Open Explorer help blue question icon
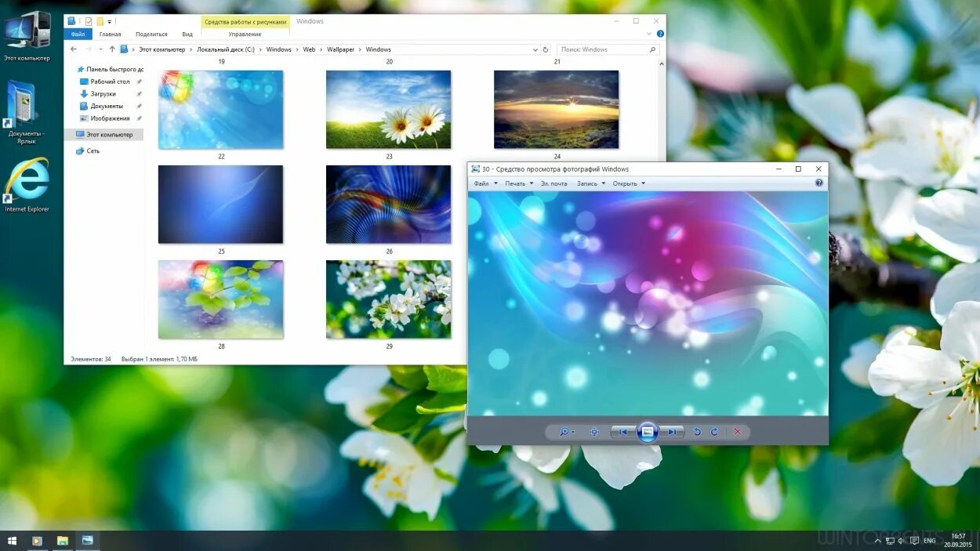Image resolution: width=980 pixels, height=551 pixels. tap(660, 34)
